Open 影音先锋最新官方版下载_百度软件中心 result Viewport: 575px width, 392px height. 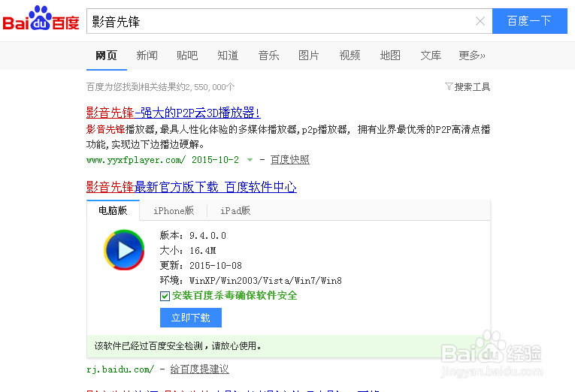tap(192, 187)
